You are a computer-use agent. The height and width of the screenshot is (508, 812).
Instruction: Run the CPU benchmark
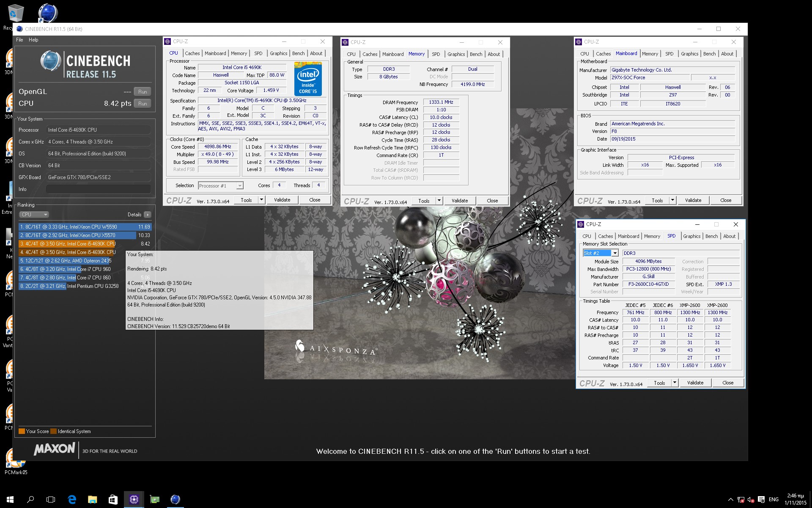pyautogui.click(x=143, y=104)
